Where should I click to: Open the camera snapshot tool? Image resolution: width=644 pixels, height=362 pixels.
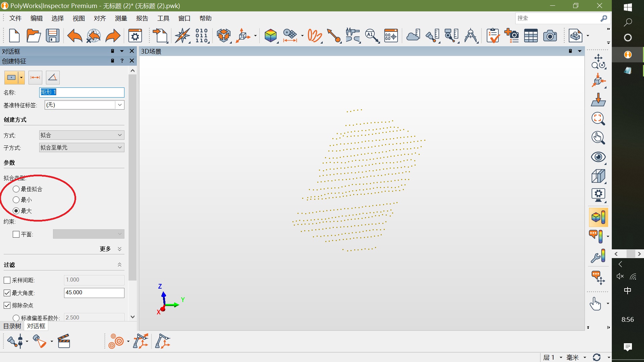coord(550,36)
